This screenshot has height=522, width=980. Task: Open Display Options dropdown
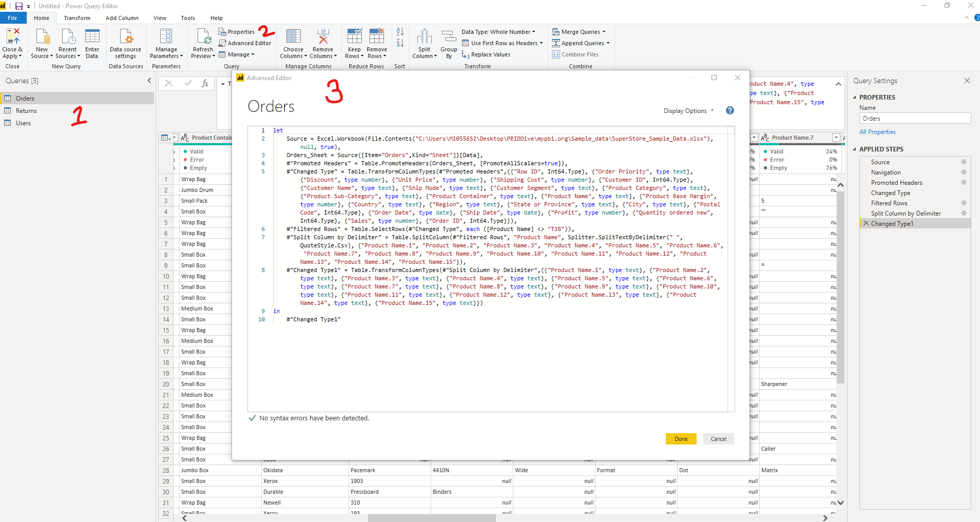tap(688, 111)
